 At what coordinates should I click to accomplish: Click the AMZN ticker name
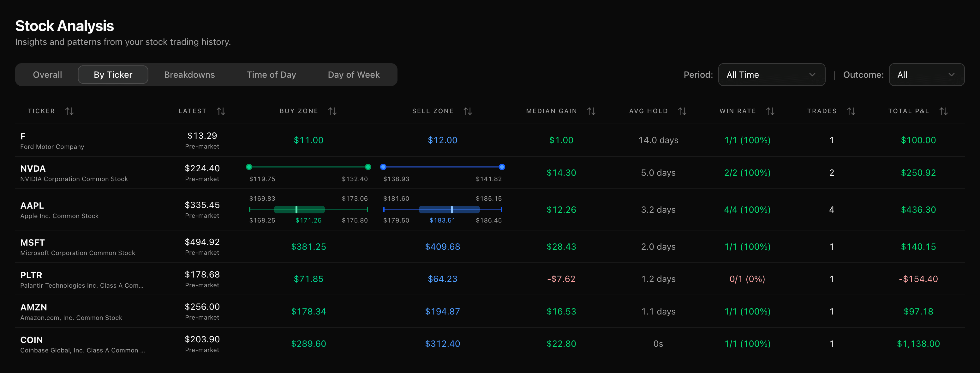[x=33, y=308]
